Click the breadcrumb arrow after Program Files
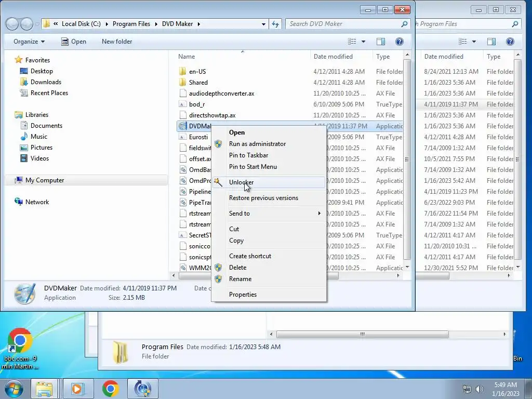 [x=156, y=24]
